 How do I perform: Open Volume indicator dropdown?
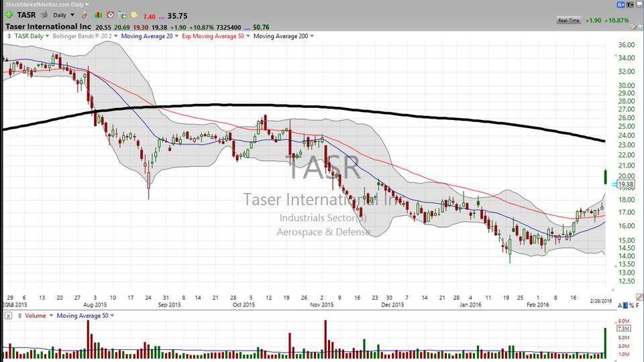click(x=52, y=316)
